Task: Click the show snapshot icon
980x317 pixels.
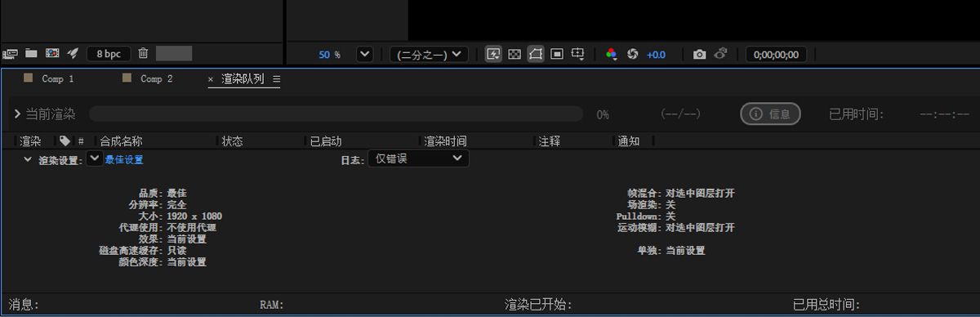Action: pyautogui.click(x=720, y=54)
